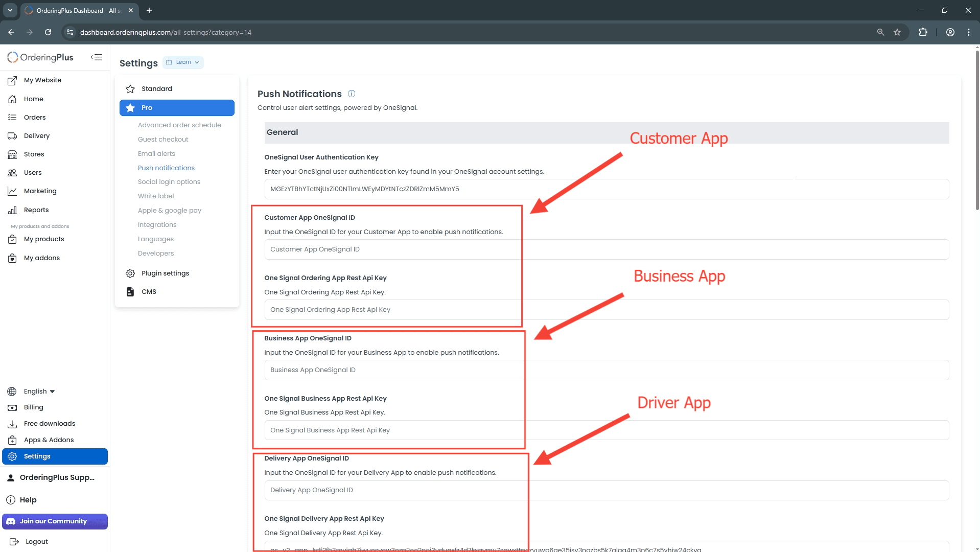Screen dimensions: 980x552
Task: Click the OrderingPlus logo
Action: [40, 57]
